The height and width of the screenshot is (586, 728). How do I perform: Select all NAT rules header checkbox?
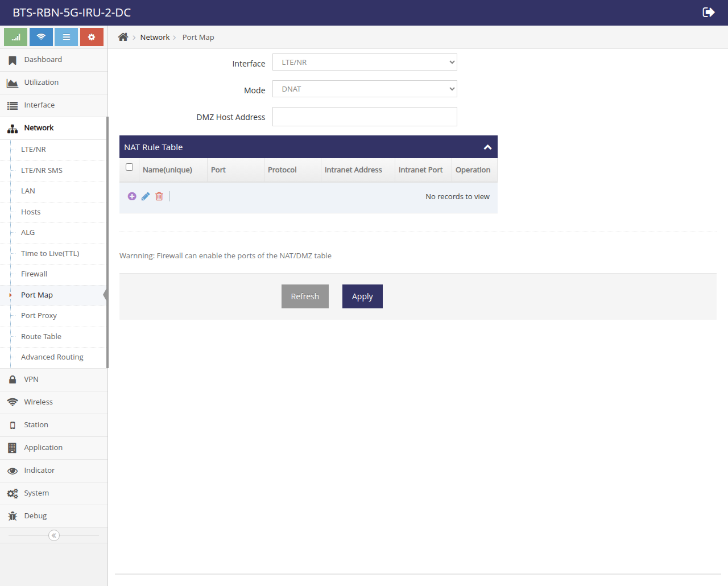pyautogui.click(x=129, y=167)
